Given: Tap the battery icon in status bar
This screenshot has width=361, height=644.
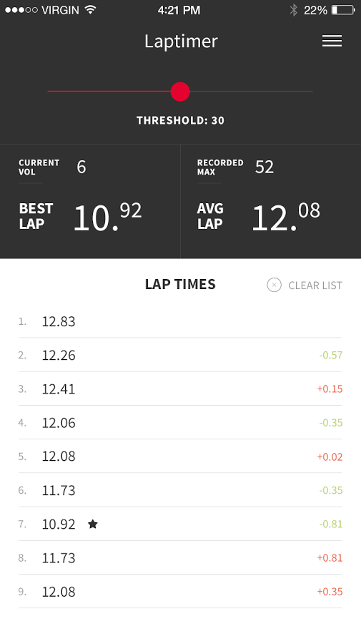Looking at the screenshot, I should coord(343,10).
